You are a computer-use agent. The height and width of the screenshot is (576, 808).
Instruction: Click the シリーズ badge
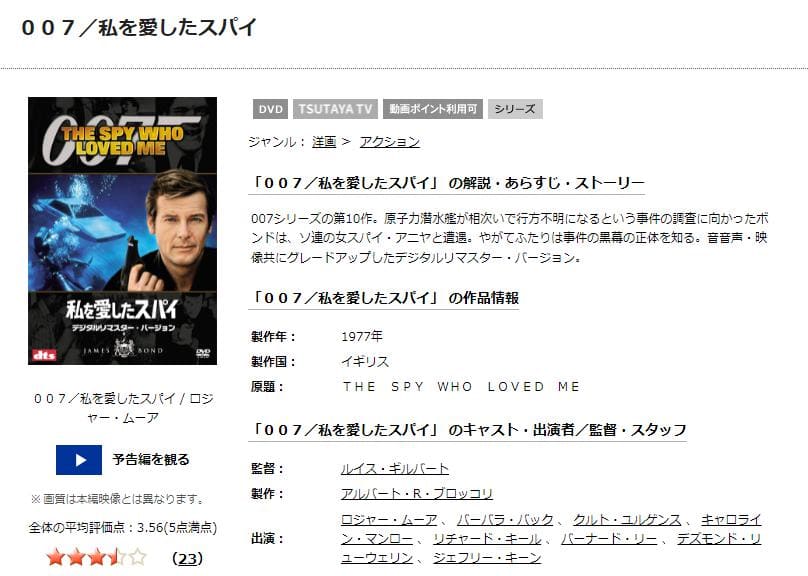click(515, 109)
